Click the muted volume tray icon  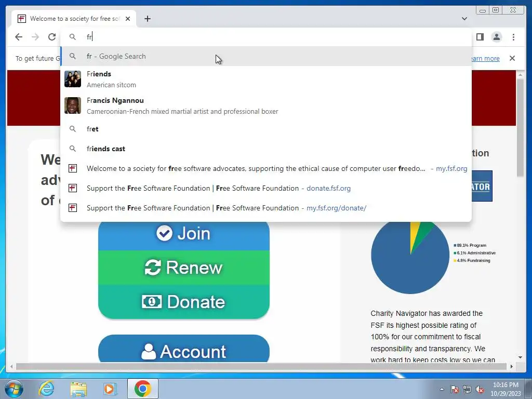480,389
